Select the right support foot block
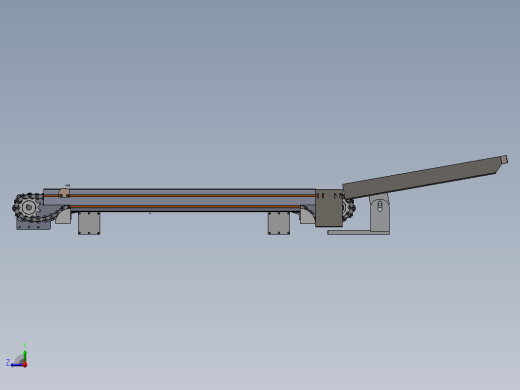520x390 pixels. 279,223
